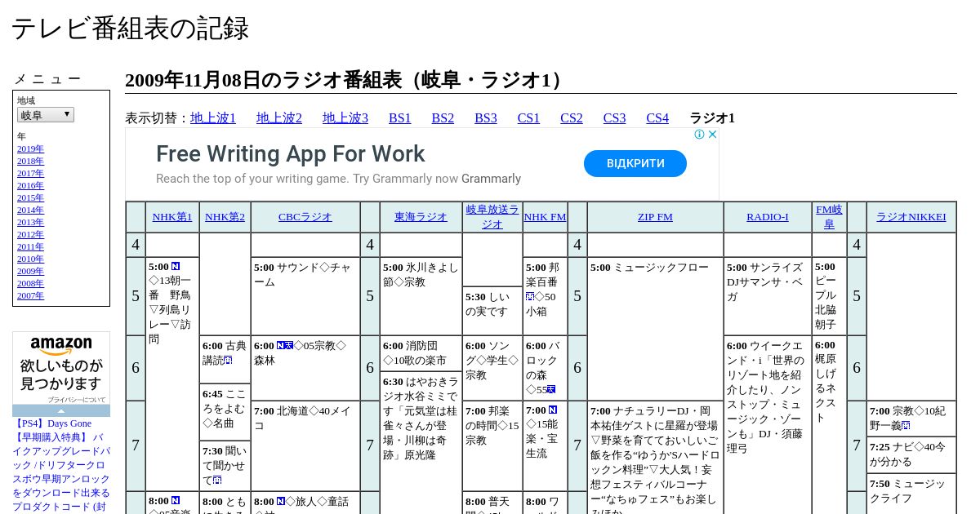This screenshot has height=514, width=980.
Task: Open the 地域 region dropdown
Action: [46, 115]
